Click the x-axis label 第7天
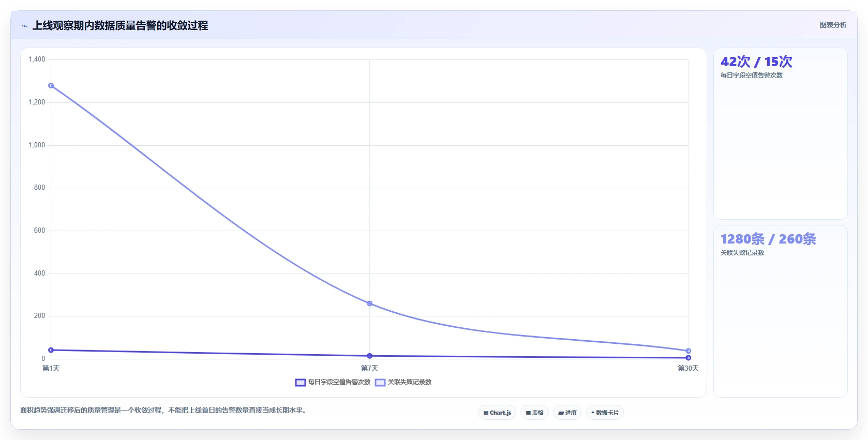 (x=369, y=368)
